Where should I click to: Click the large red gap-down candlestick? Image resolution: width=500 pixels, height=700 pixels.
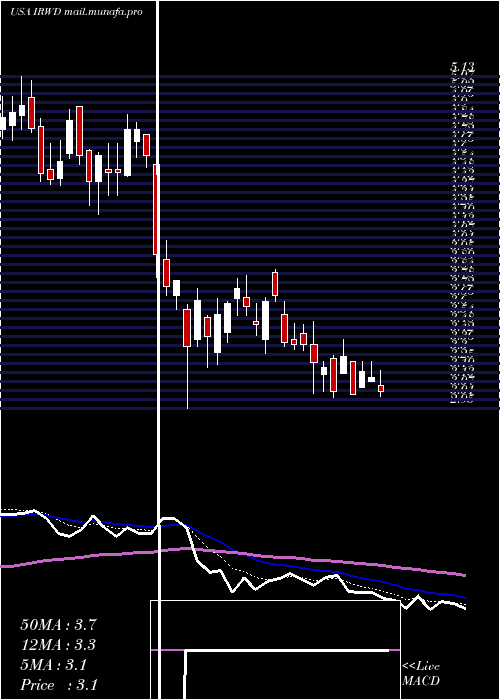point(157,210)
